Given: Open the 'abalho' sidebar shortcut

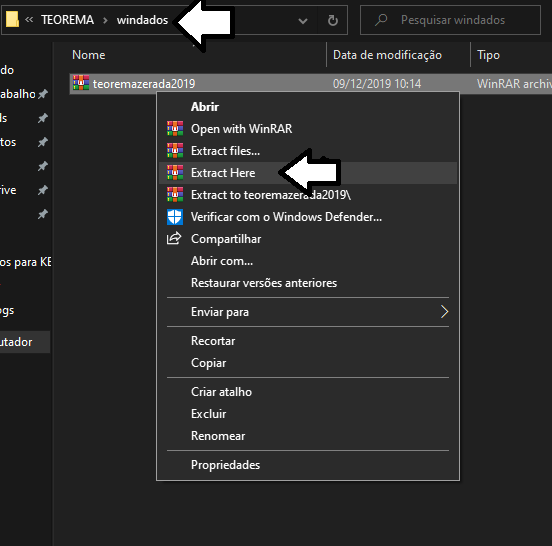Looking at the screenshot, I should coord(18,94).
